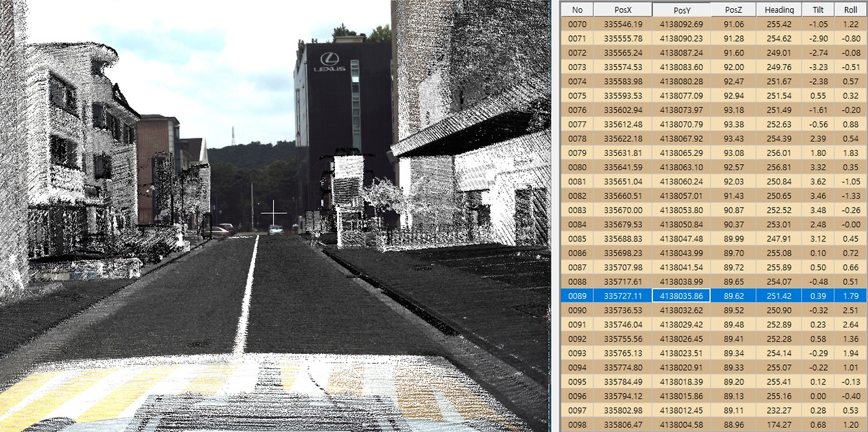Image resolution: width=868 pixels, height=432 pixels.
Task: Click PosZ cell 91.60
Action: point(733,52)
